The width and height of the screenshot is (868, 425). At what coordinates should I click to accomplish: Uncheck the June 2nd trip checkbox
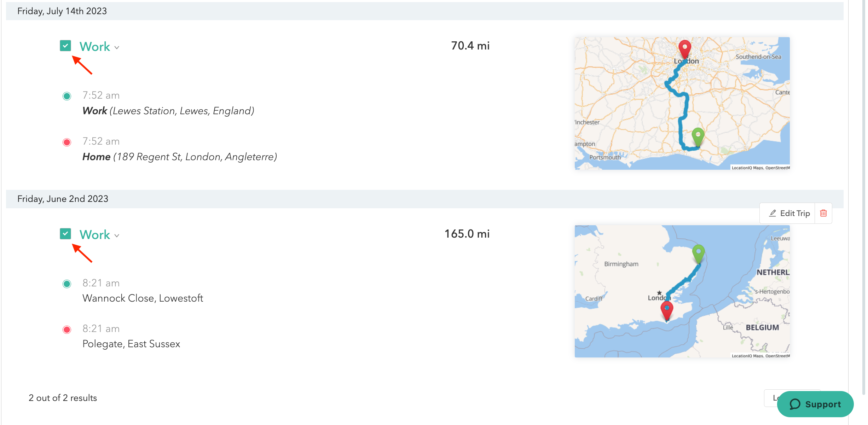click(65, 234)
